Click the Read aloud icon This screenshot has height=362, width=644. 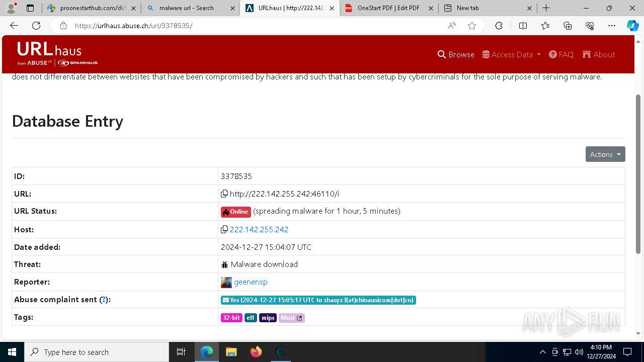point(452,26)
